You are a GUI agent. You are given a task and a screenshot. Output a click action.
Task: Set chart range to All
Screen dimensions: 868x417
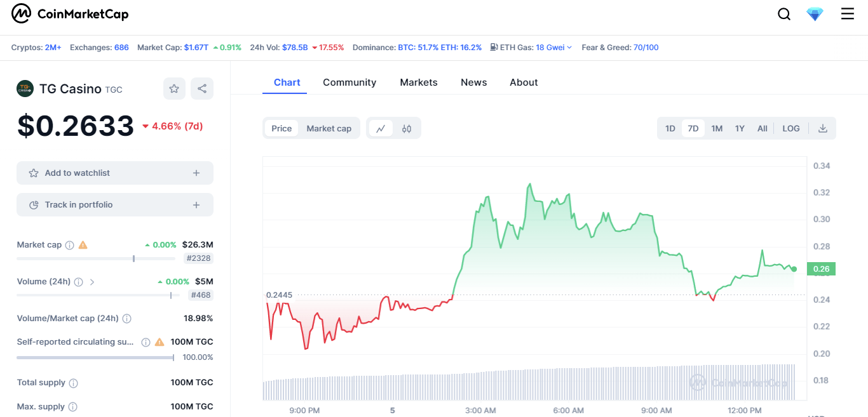[x=763, y=128]
